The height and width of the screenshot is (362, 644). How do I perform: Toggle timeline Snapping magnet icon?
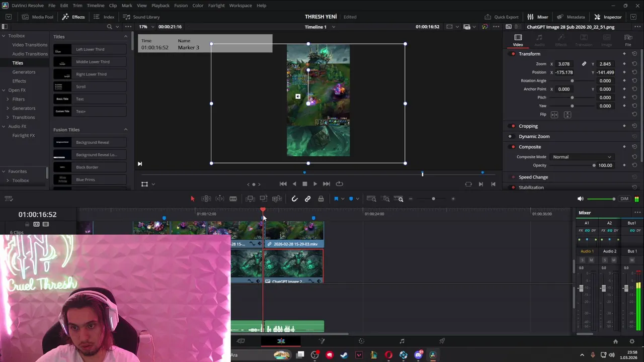pyautogui.click(x=295, y=199)
